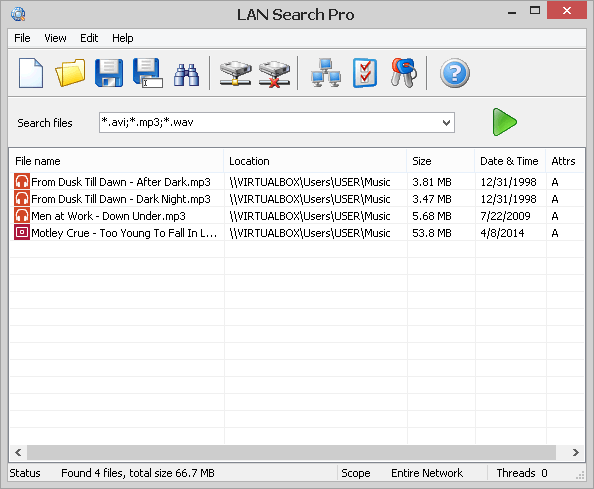Click inside the Search files text field
The image size is (594, 489).
(x=269, y=123)
